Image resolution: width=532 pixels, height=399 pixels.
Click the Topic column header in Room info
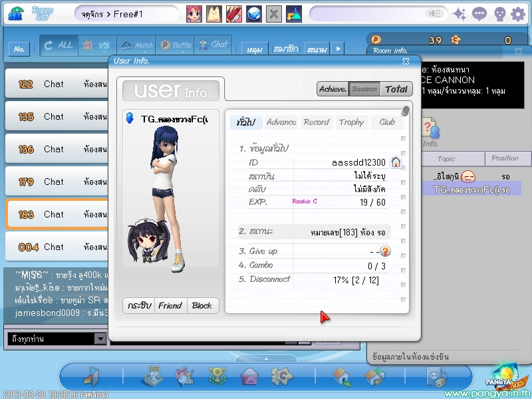click(x=453, y=159)
